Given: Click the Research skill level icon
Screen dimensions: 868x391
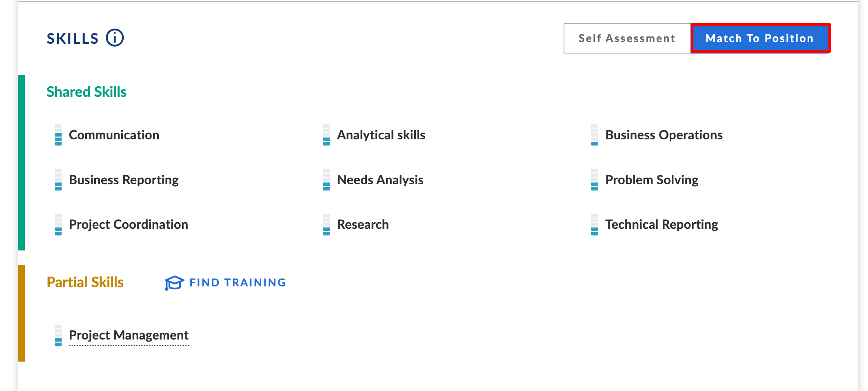Looking at the screenshot, I should (326, 225).
